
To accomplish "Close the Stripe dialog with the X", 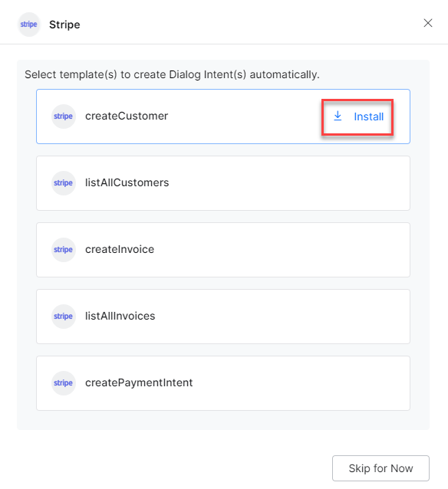I will (428, 23).
